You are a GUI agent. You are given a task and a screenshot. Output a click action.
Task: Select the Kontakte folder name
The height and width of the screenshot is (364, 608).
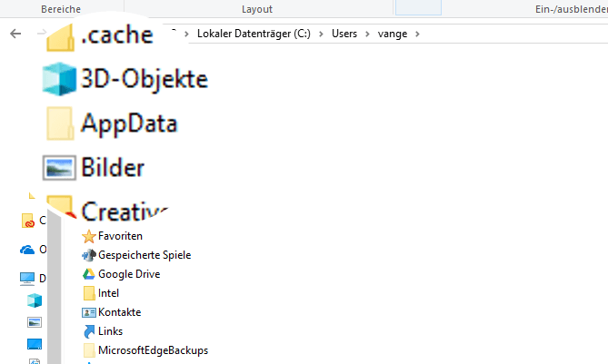(x=119, y=312)
